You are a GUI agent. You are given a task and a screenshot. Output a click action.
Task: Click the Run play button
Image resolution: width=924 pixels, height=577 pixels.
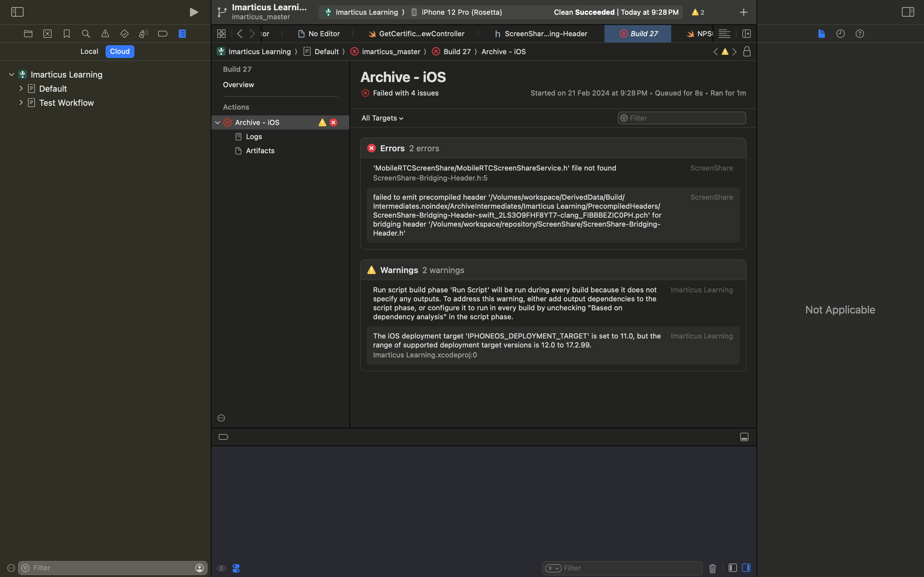point(193,12)
